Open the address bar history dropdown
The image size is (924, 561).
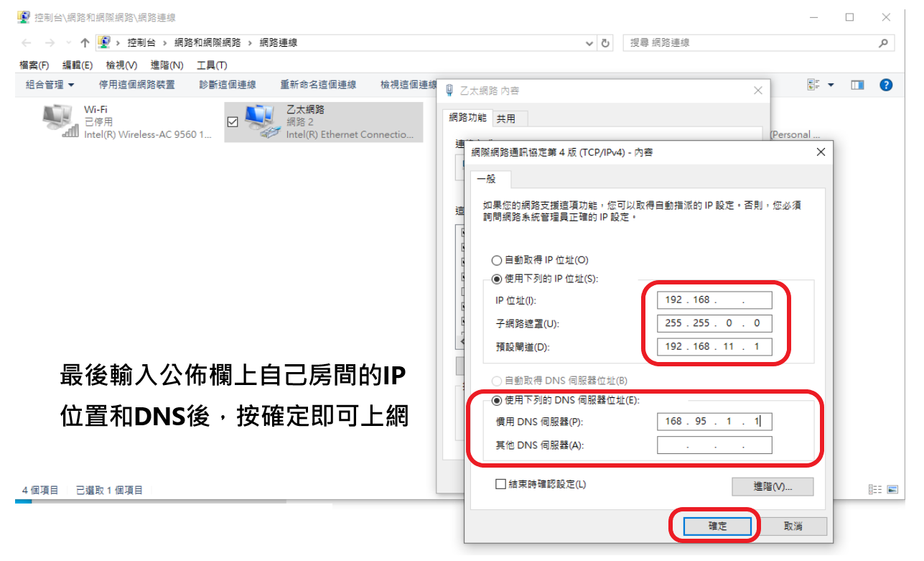(589, 43)
